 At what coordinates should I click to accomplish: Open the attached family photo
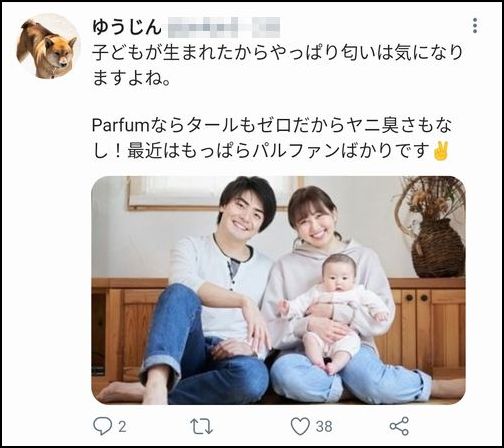278,290
